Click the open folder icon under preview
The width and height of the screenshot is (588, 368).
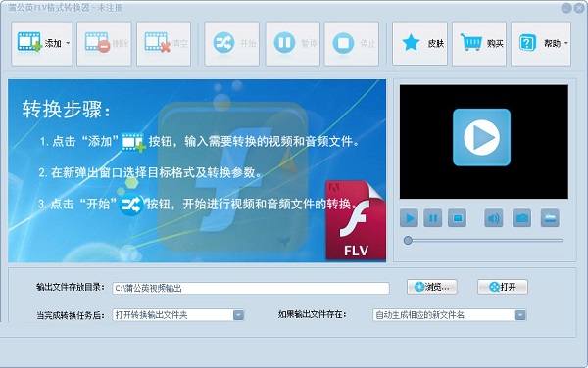[x=550, y=218]
